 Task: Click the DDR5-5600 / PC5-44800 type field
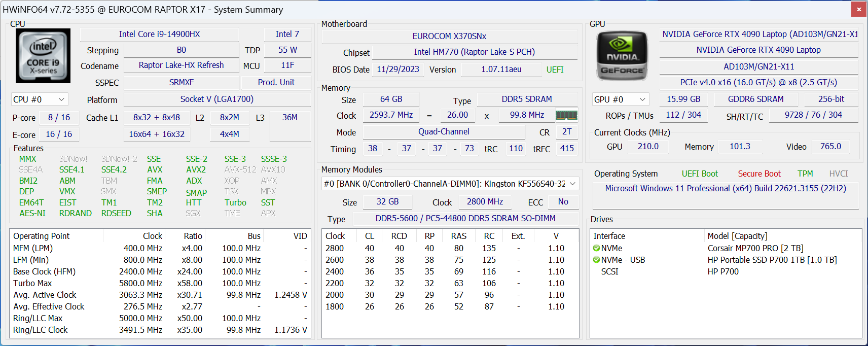465,218
